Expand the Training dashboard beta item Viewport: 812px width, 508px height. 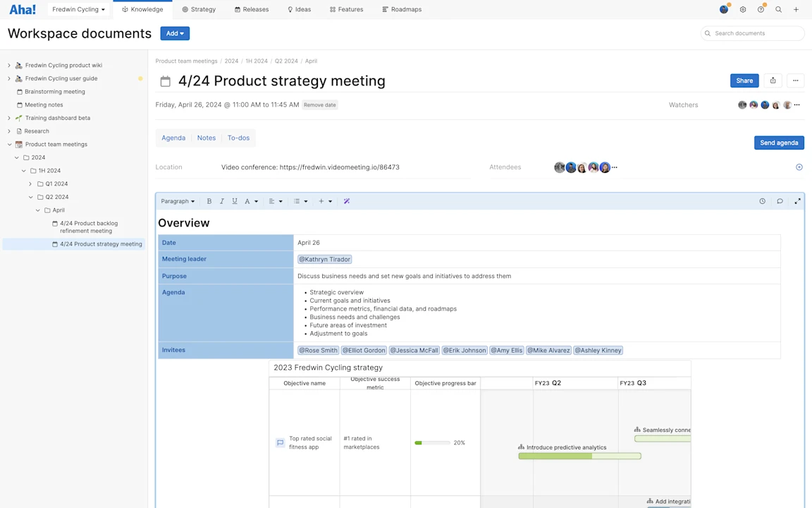(8, 118)
